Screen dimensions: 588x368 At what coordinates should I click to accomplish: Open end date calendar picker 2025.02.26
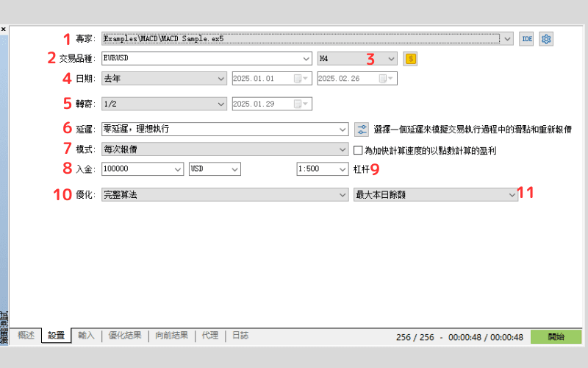click(387, 79)
